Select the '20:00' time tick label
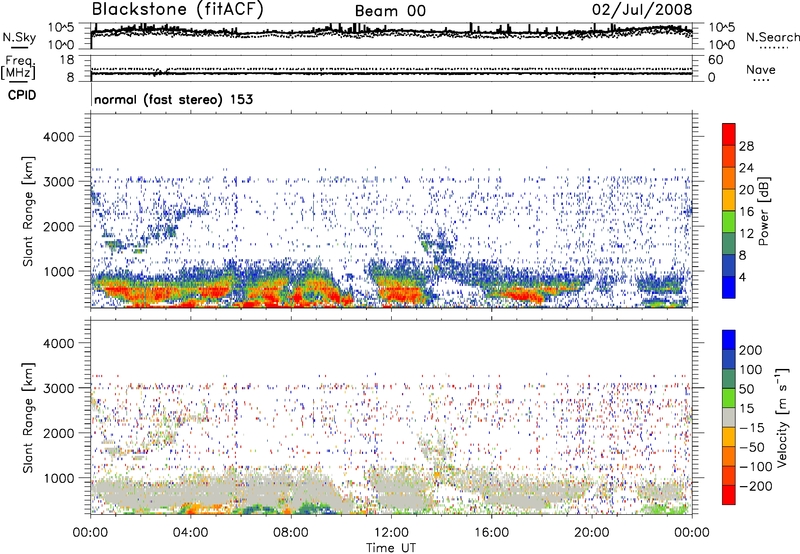This screenshot has height=554, width=800. click(591, 533)
